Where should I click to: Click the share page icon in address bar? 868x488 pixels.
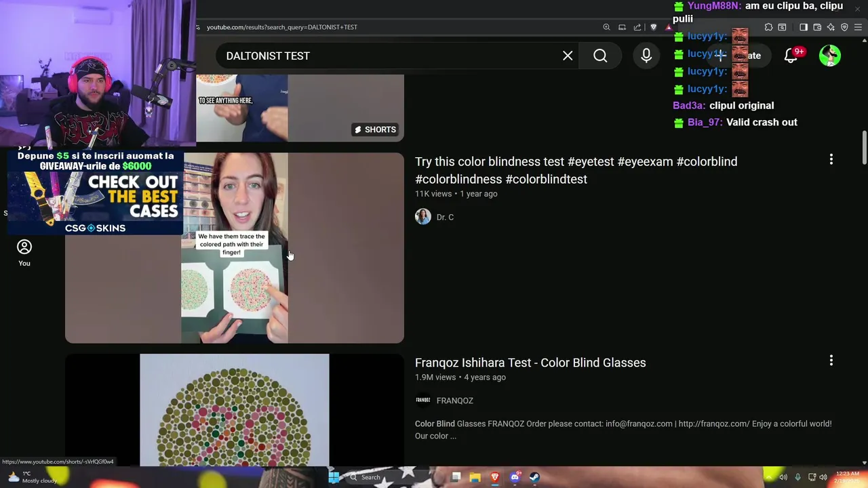click(637, 27)
